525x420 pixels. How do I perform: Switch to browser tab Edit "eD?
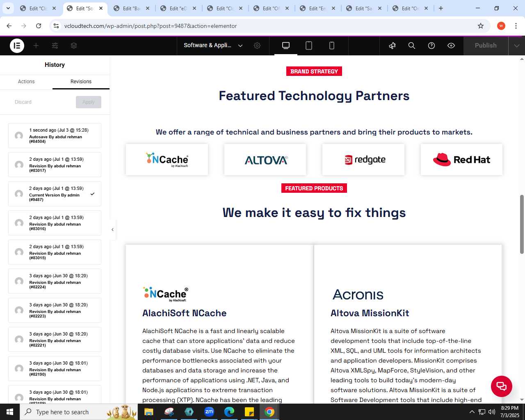coord(178,8)
